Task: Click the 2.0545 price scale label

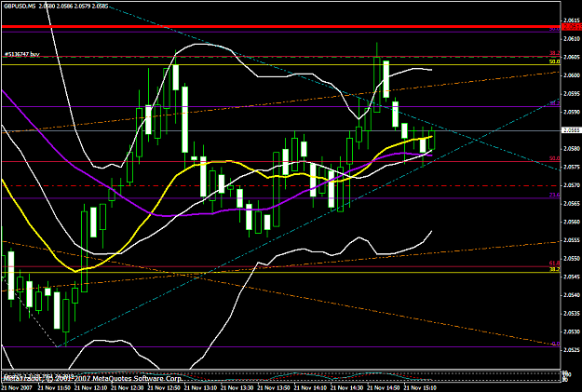Action: [x=571, y=277]
